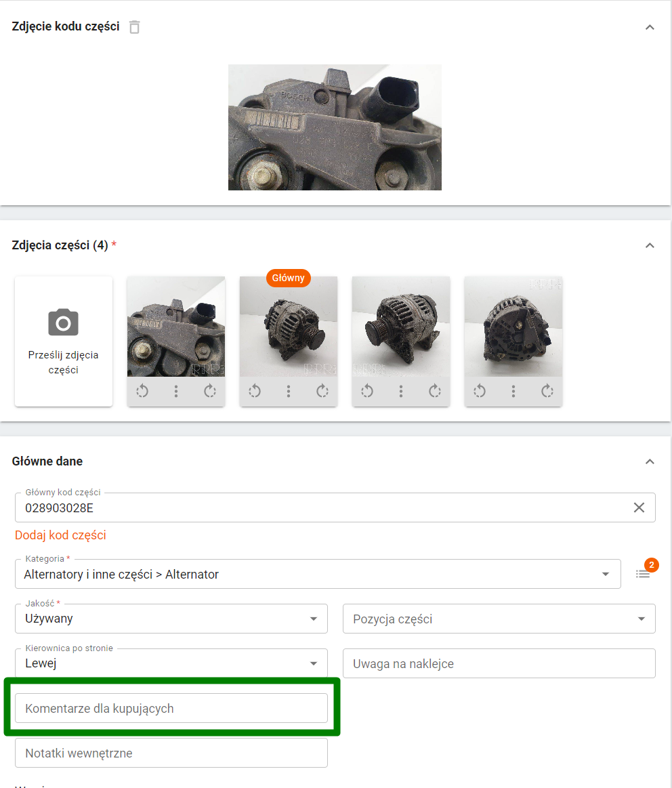Open the category list icon with badge 2

643,573
